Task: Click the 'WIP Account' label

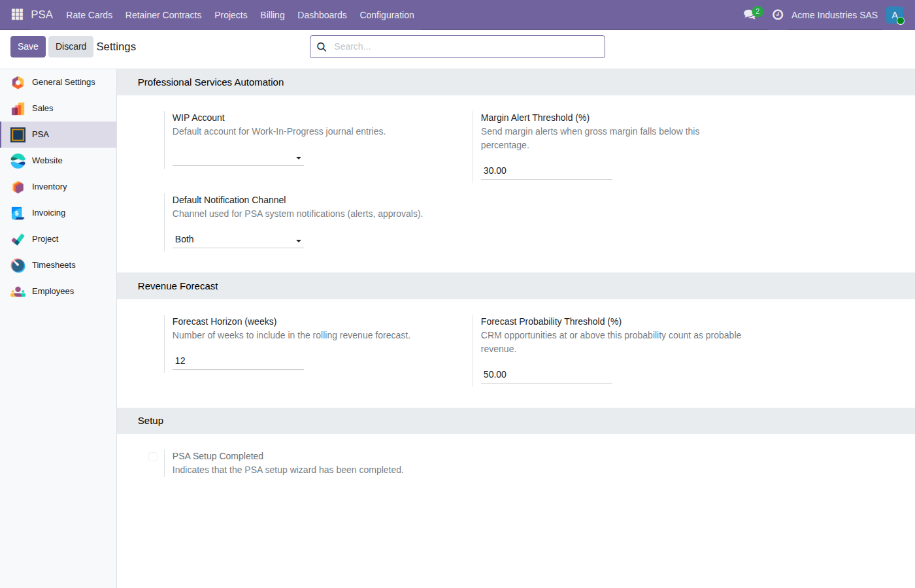Action: click(198, 118)
